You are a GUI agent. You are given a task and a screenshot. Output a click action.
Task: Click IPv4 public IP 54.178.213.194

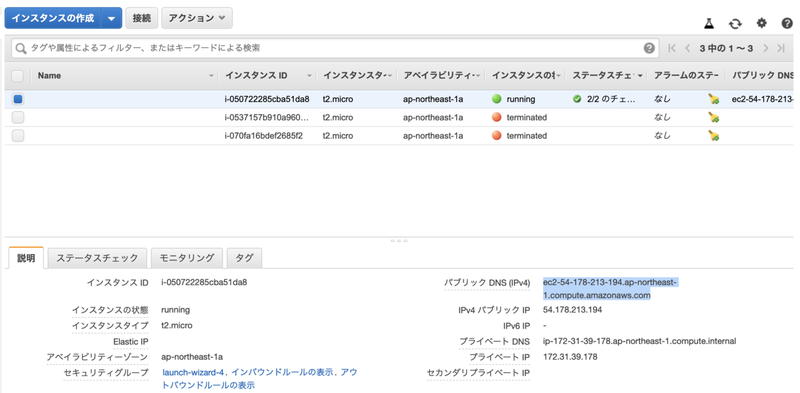[572, 310]
